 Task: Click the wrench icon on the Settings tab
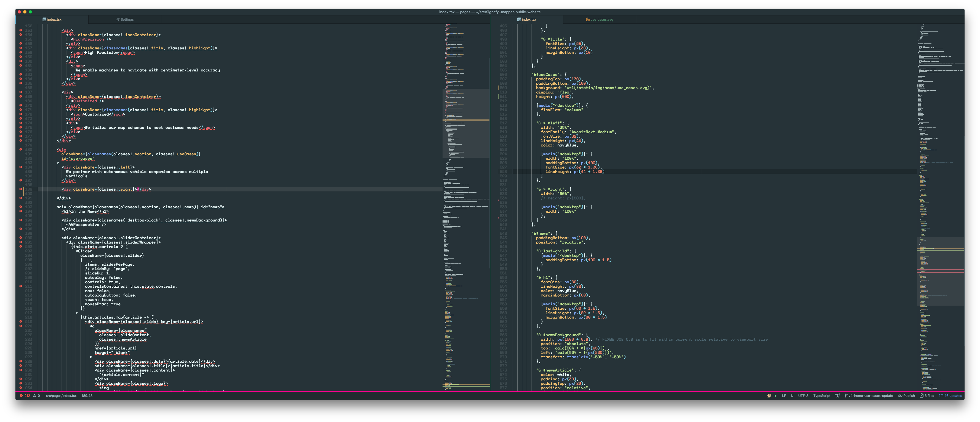coord(118,19)
